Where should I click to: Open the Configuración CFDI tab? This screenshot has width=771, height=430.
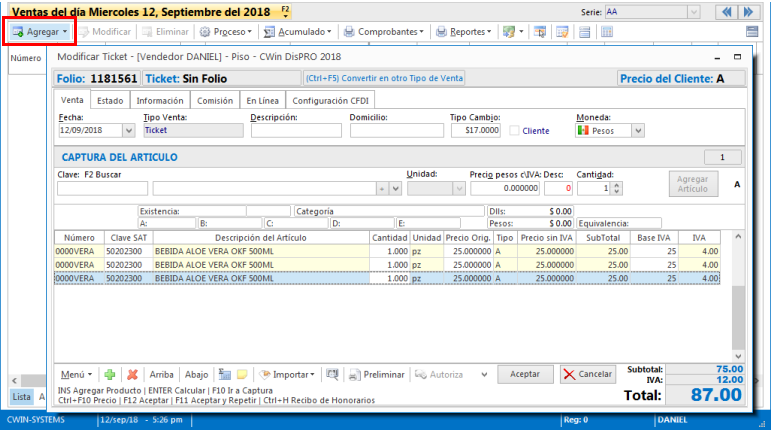pos(332,100)
